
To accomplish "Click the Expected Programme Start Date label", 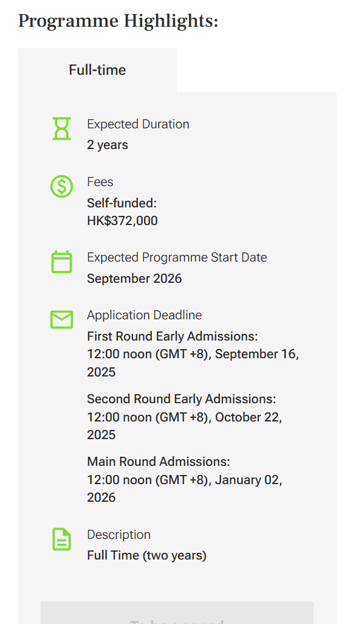I will tap(177, 257).
